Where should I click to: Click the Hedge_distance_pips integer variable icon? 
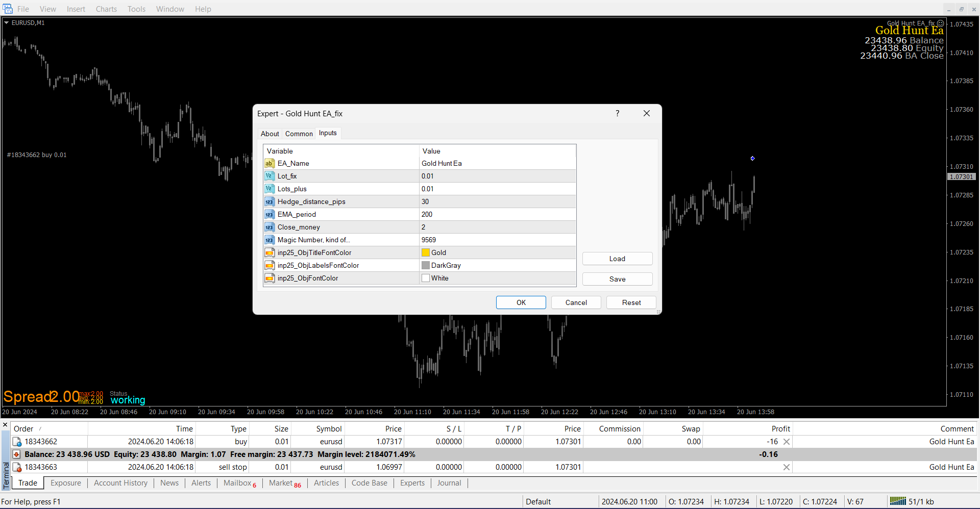point(269,201)
